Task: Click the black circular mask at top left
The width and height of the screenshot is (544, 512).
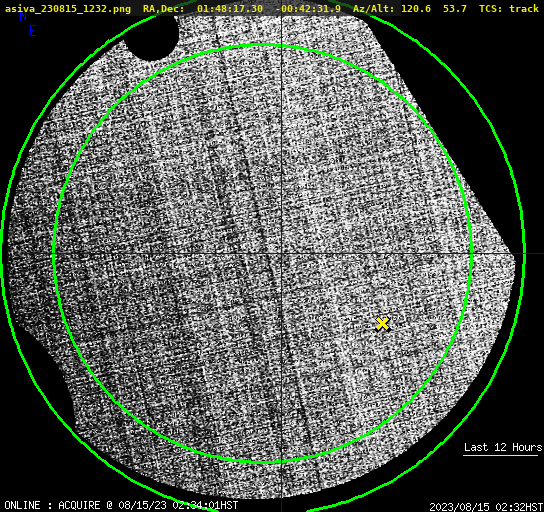Action: tap(151, 35)
